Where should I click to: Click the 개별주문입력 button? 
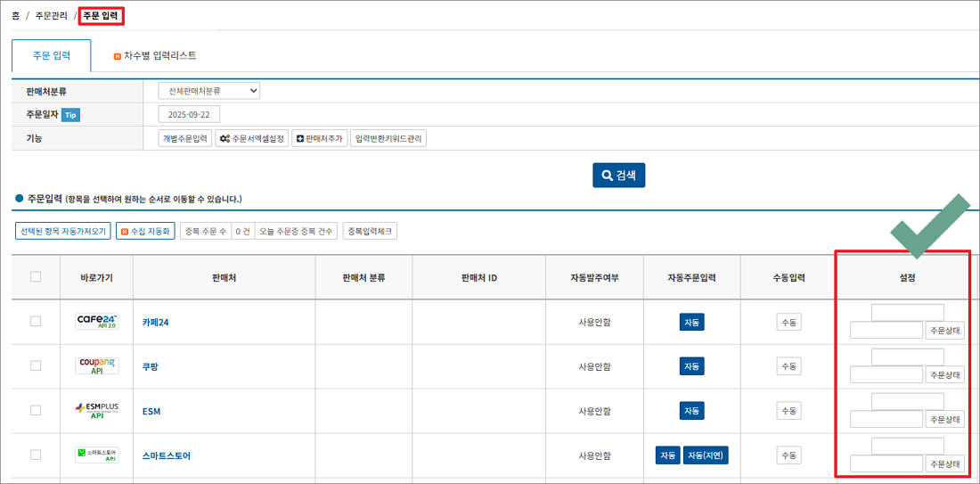coord(184,139)
